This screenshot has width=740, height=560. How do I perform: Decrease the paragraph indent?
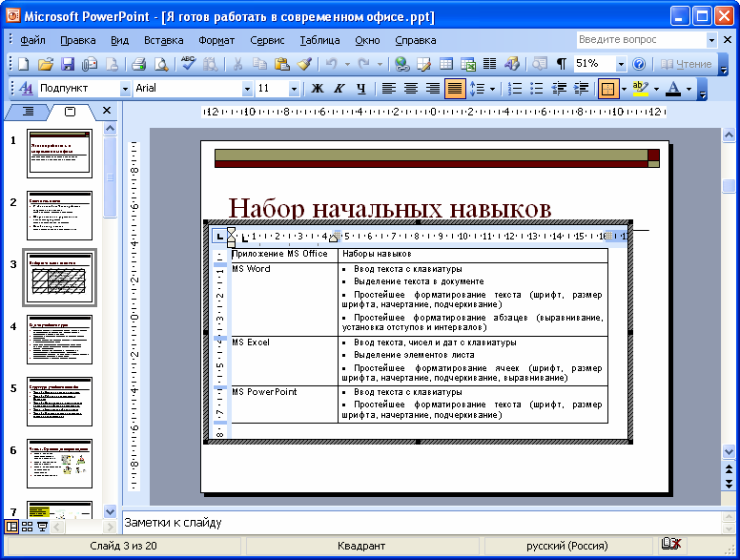[559, 89]
